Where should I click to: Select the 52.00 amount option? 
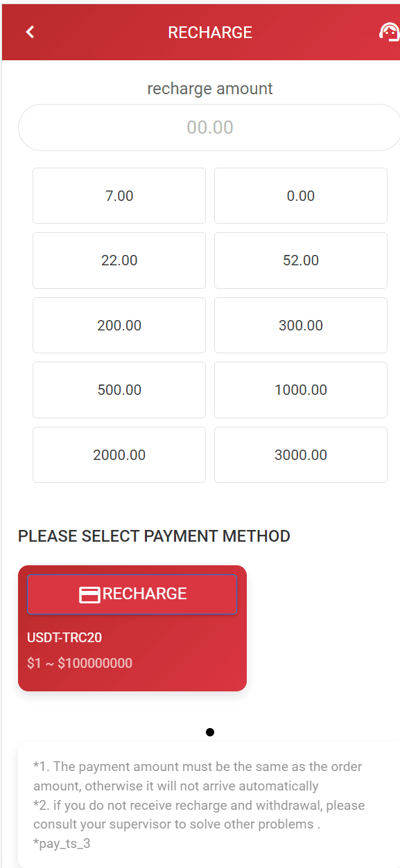tap(301, 260)
